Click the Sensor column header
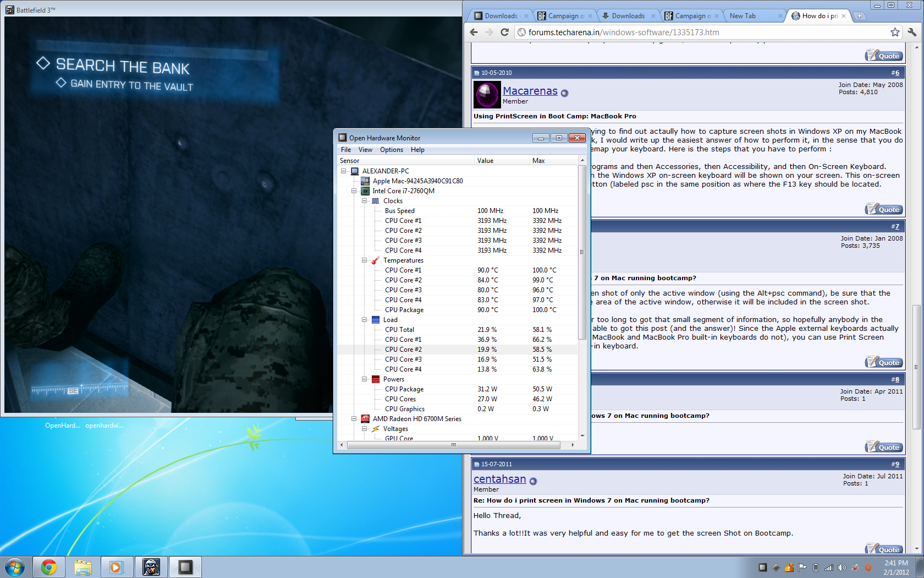 click(x=406, y=161)
